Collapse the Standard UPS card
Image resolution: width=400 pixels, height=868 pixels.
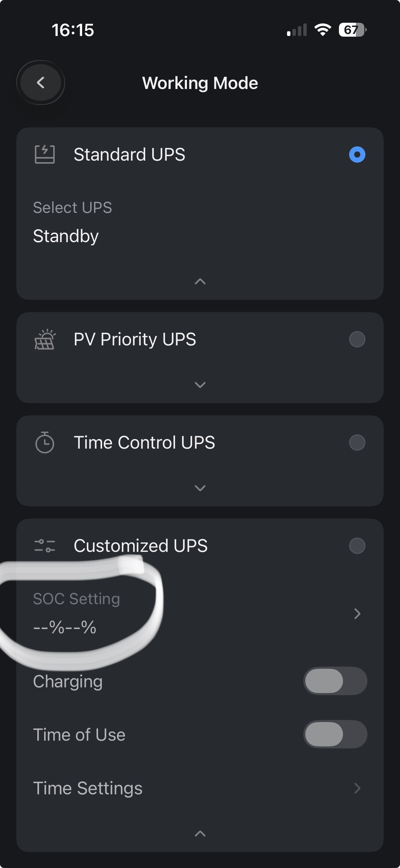[x=200, y=282]
